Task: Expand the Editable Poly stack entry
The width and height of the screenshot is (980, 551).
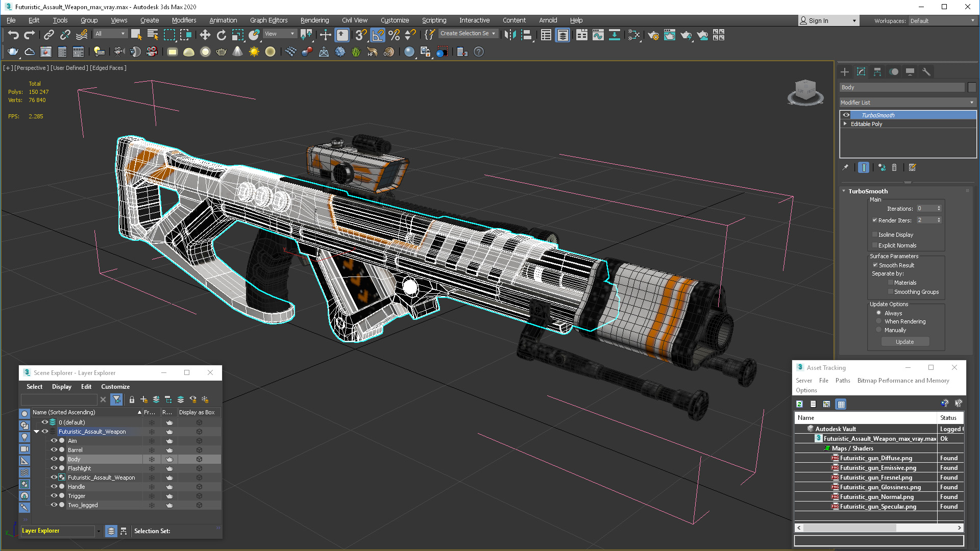Action: pos(845,124)
